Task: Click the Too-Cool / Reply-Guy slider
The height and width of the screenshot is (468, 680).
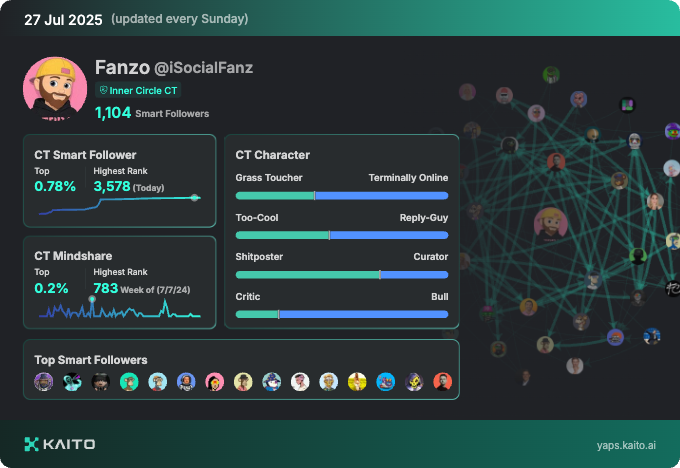Action: point(342,236)
